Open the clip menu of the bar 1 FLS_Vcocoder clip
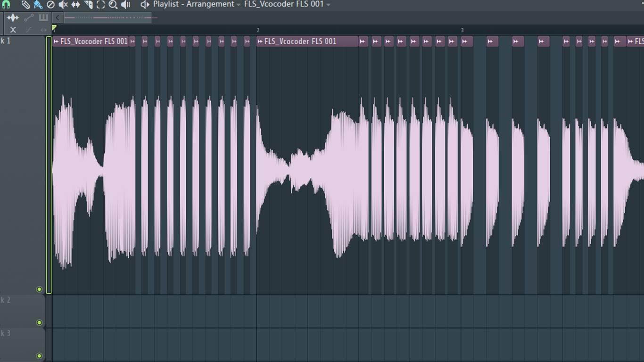This screenshot has height=362, width=644. pos(56,41)
